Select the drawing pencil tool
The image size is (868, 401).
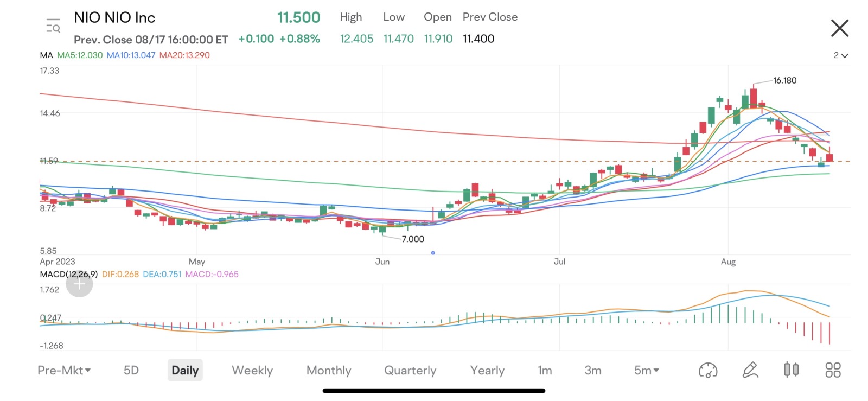[x=750, y=370]
